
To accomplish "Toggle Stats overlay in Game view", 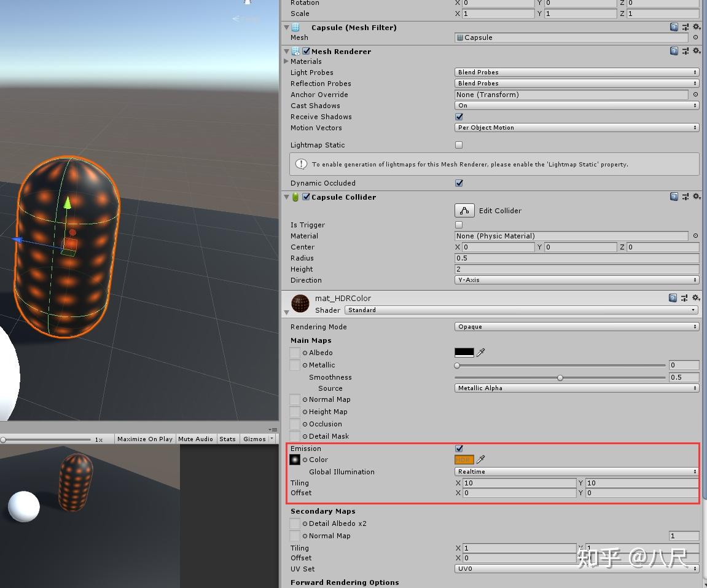I will 227,439.
